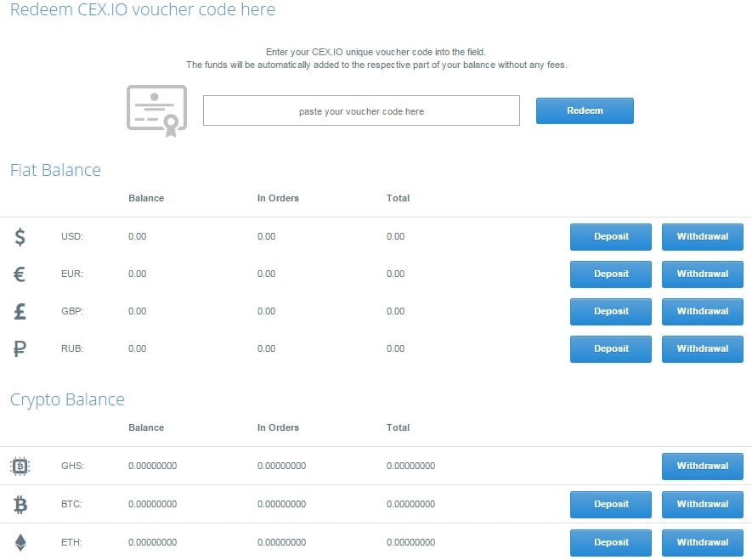This screenshot has width=752, height=560.
Task: Click Crypto table 'In Orders' column header
Action: tap(278, 427)
